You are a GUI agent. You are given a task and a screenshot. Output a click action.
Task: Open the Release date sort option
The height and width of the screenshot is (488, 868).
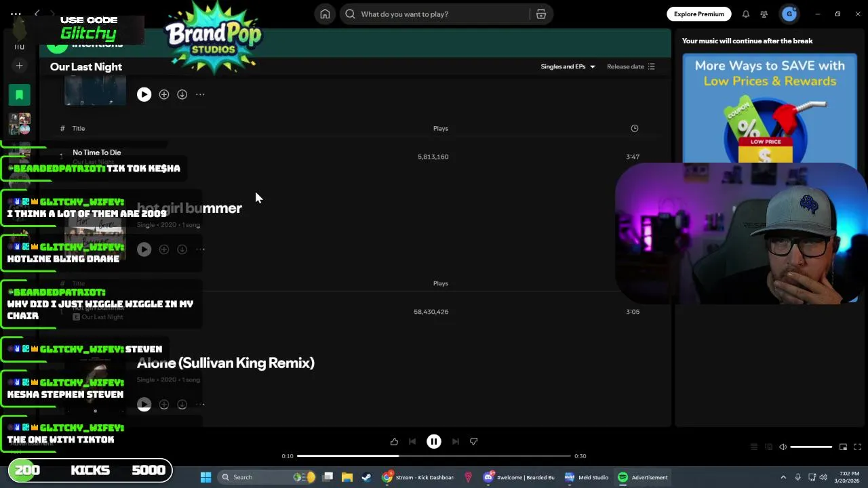tap(631, 66)
